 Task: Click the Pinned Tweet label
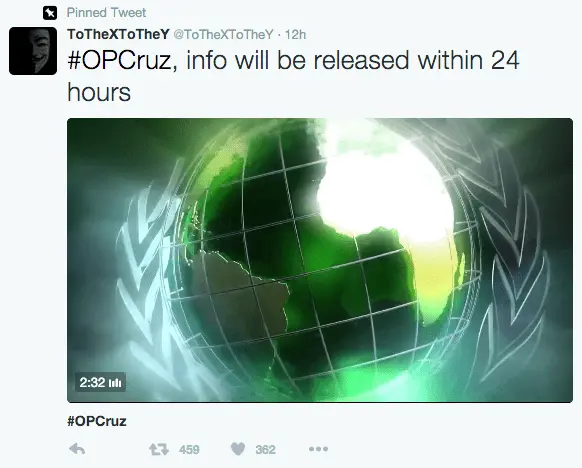click(x=106, y=13)
